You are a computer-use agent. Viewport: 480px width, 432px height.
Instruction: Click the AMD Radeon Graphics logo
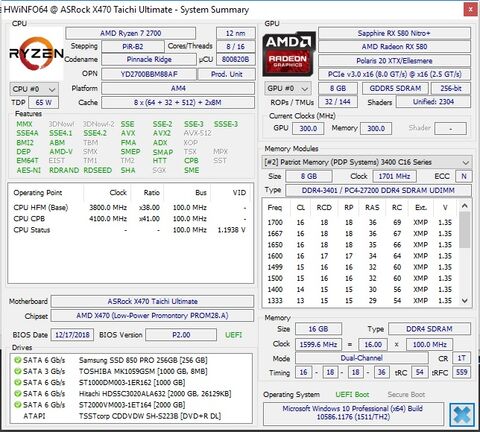tap(289, 54)
